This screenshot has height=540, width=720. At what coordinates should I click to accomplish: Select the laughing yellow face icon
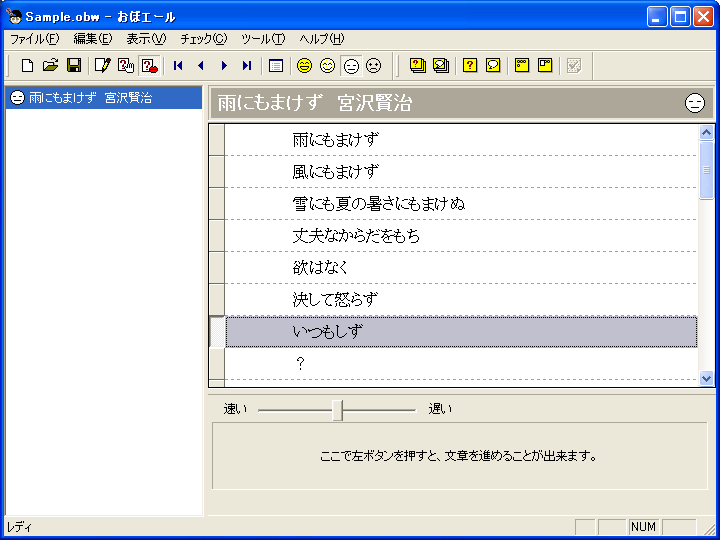(x=304, y=66)
